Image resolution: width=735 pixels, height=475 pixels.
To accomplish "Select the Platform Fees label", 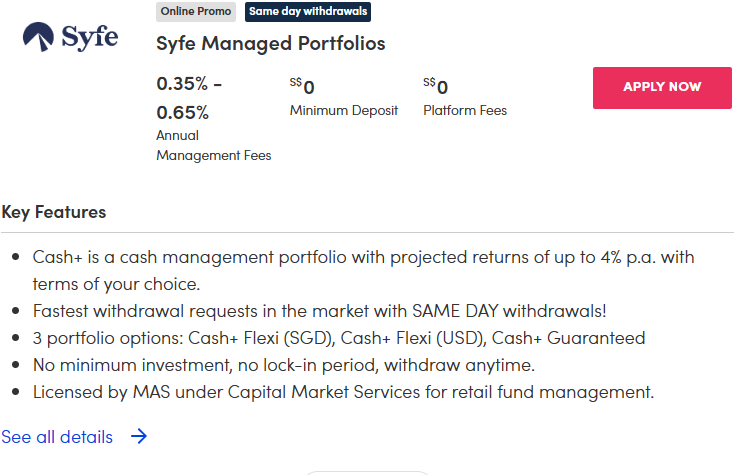I will pyautogui.click(x=465, y=110).
